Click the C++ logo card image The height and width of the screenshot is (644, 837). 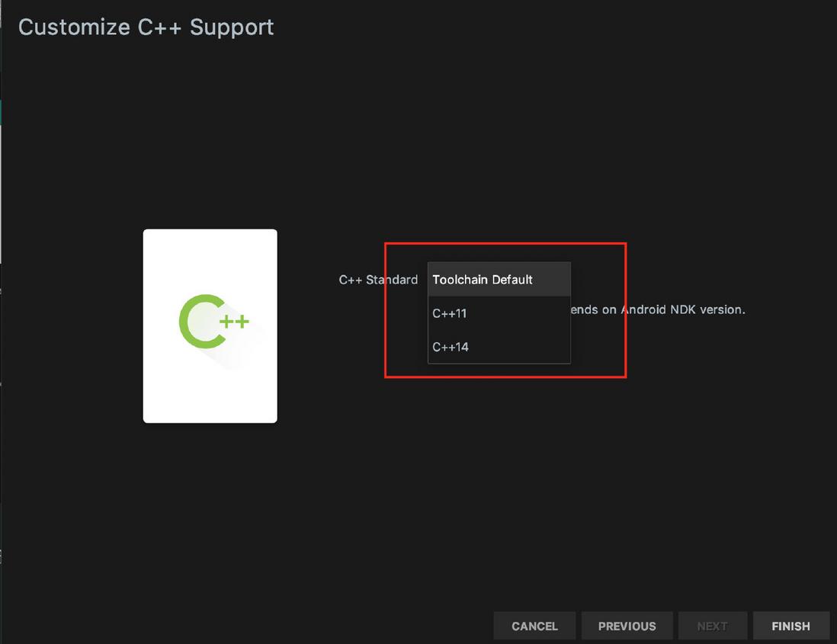(x=210, y=326)
